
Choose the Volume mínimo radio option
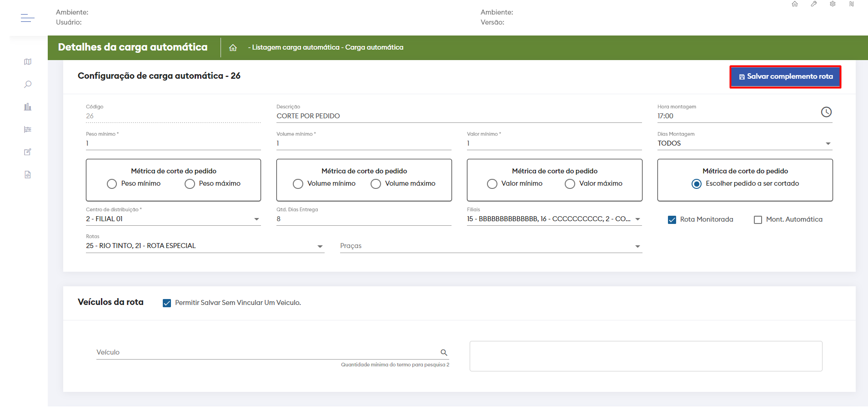(298, 184)
